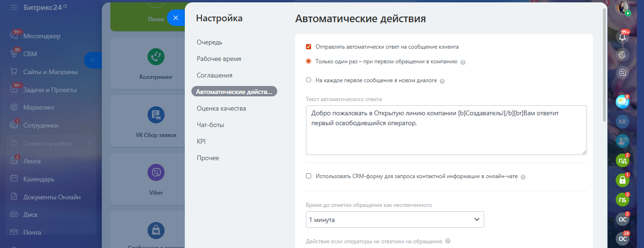
Task: Click help icon beside CRM-form option
Action: 523,177
